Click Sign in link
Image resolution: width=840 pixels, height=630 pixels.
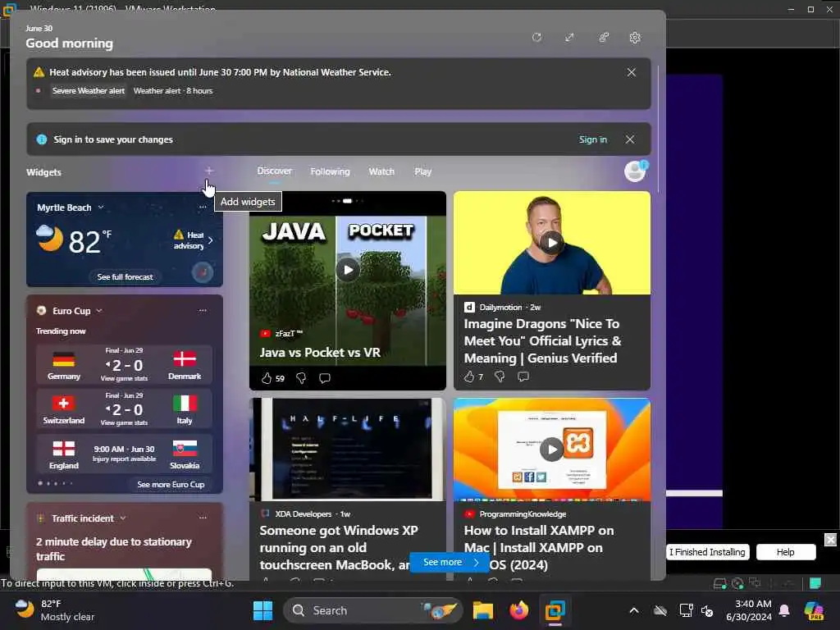click(593, 139)
